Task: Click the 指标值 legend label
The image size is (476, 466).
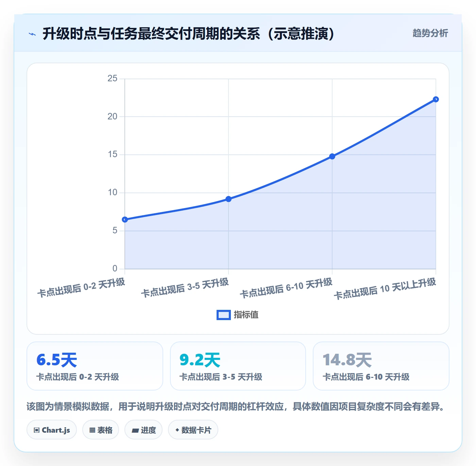Action: pos(246,315)
